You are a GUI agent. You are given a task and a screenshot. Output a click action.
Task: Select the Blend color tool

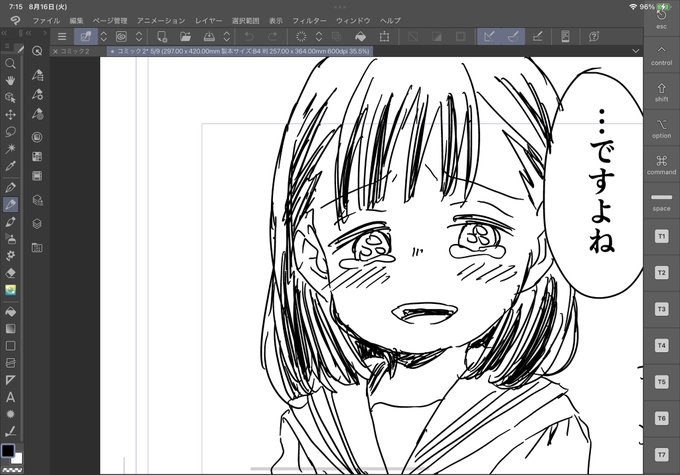pos(10,290)
